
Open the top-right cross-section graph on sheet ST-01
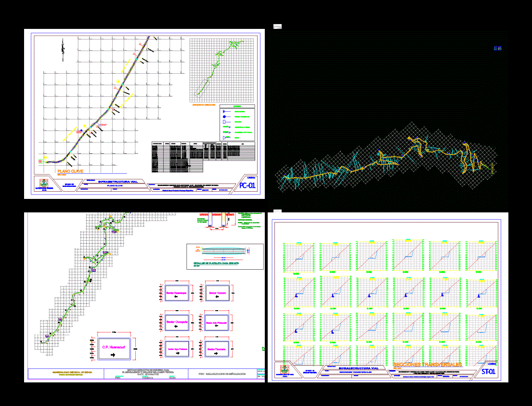pos(481,256)
